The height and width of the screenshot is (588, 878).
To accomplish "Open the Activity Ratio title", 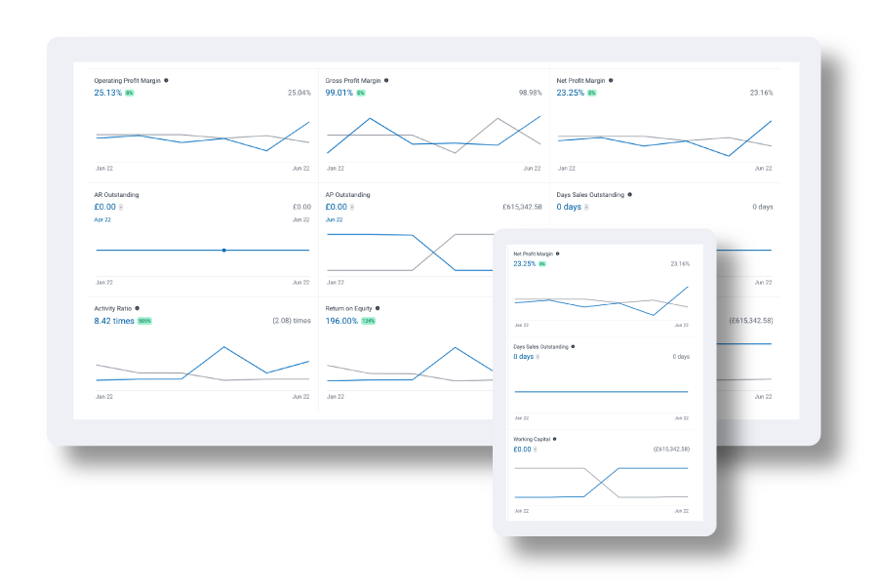I will [112, 308].
